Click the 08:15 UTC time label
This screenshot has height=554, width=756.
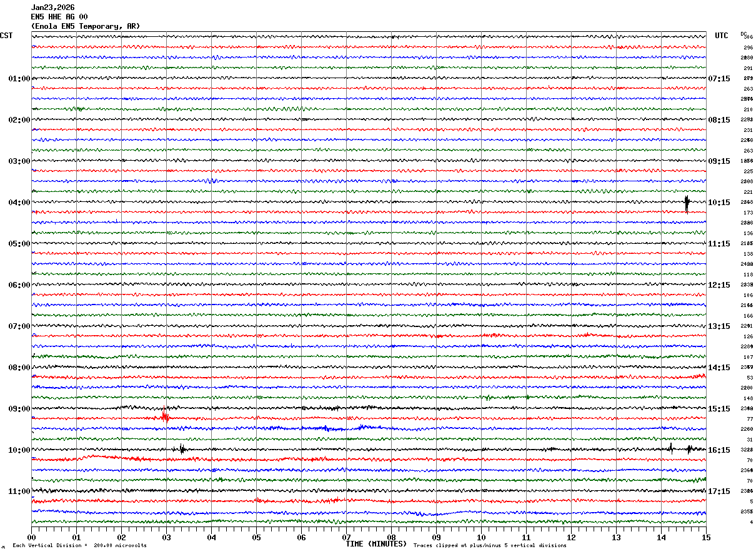click(719, 120)
